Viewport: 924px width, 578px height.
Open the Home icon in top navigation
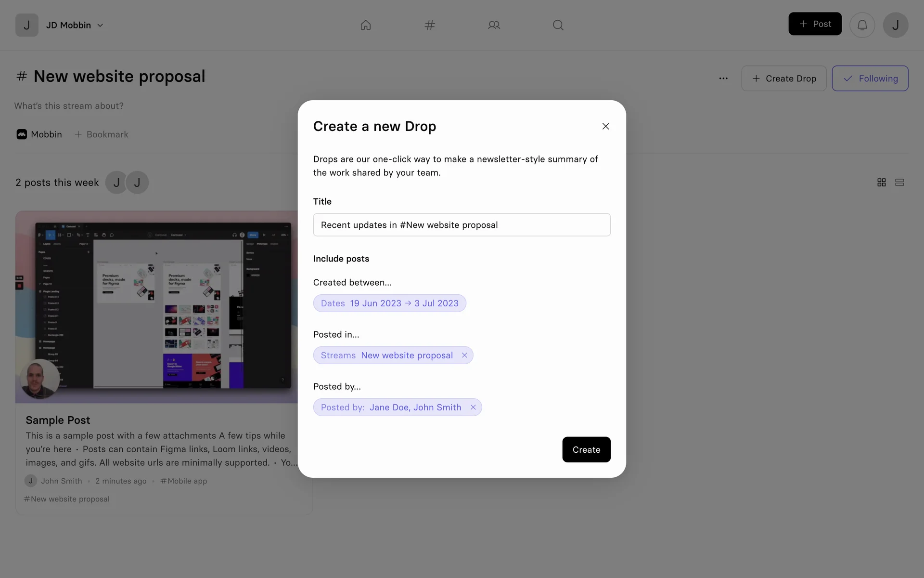point(366,25)
